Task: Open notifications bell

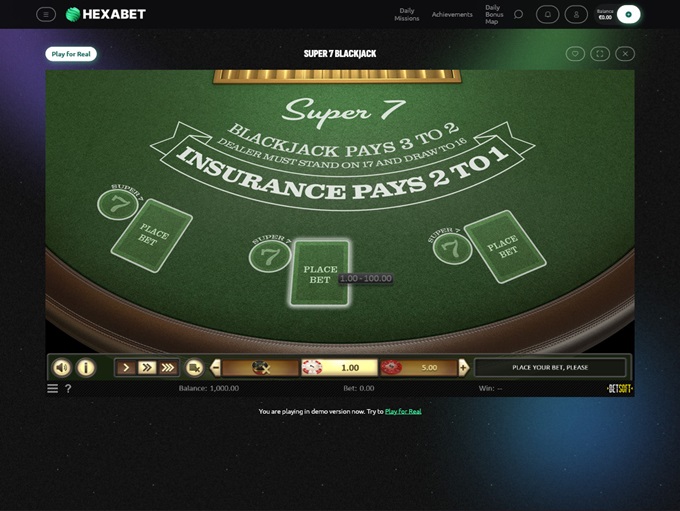Action: click(x=547, y=14)
